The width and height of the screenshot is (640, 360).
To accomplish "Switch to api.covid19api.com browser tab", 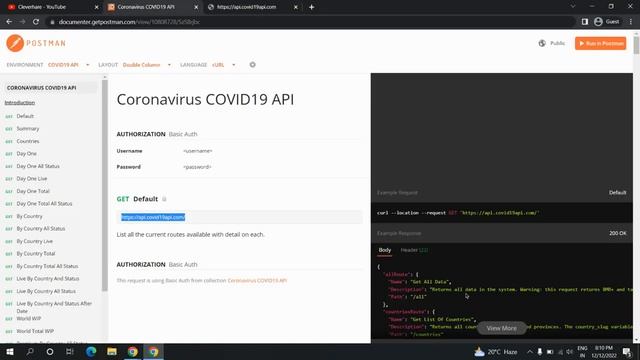I will (251, 7).
